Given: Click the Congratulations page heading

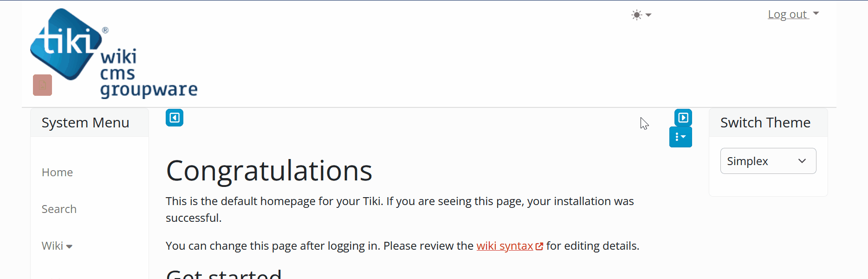Looking at the screenshot, I should pos(269,171).
